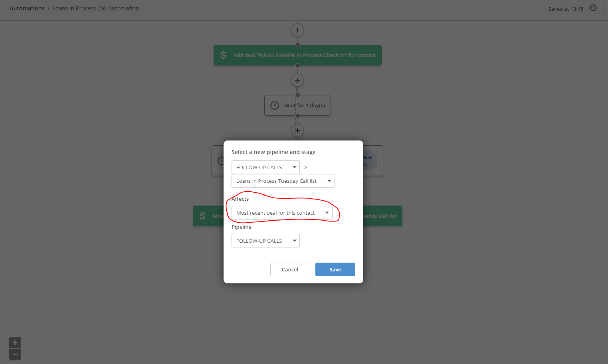
Task: Click the Loans In Process Call Automation title
Action: (96, 8)
